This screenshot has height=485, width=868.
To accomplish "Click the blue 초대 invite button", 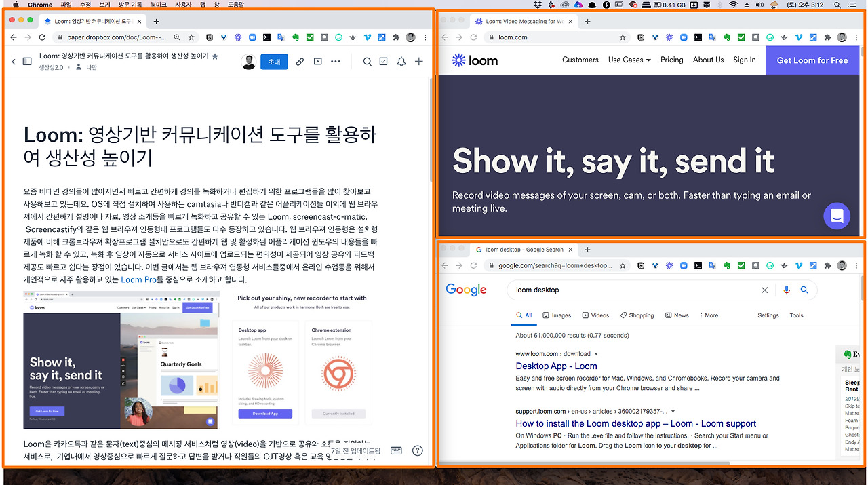I will [274, 62].
